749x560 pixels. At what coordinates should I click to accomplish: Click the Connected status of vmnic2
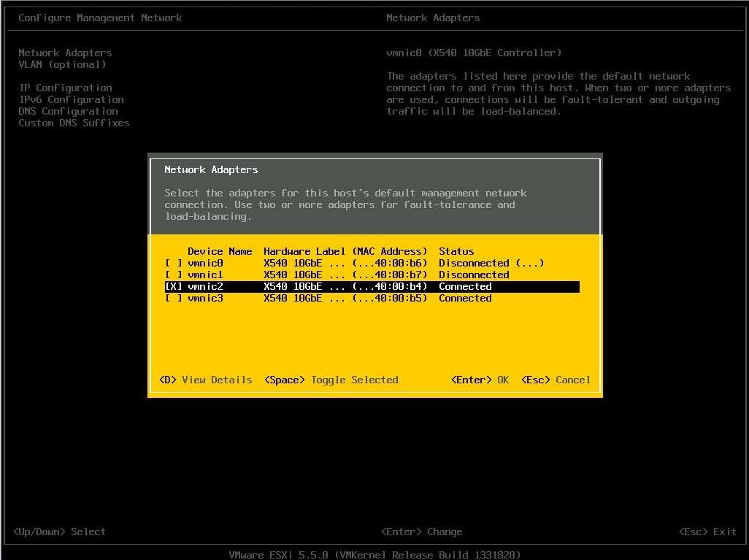point(465,287)
